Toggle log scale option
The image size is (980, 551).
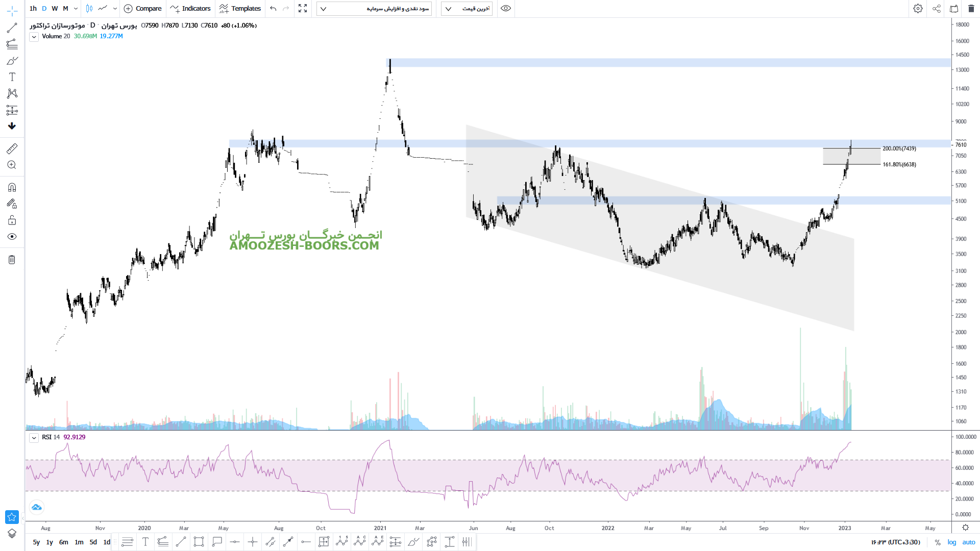(x=952, y=542)
